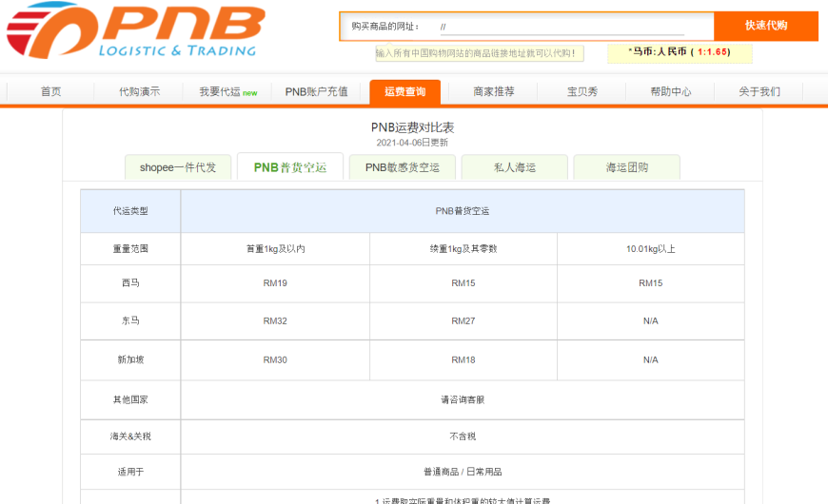Click the RM19 cell in 西马 row
This screenshot has width=828, height=504.
275,283
